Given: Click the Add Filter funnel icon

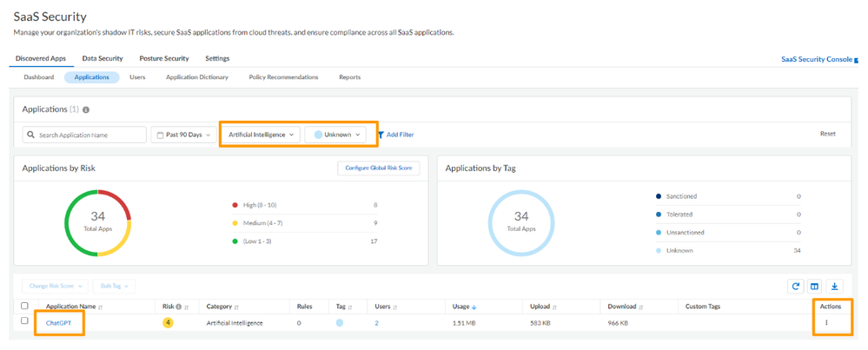Looking at the screenshot, I should coord(381,135).
